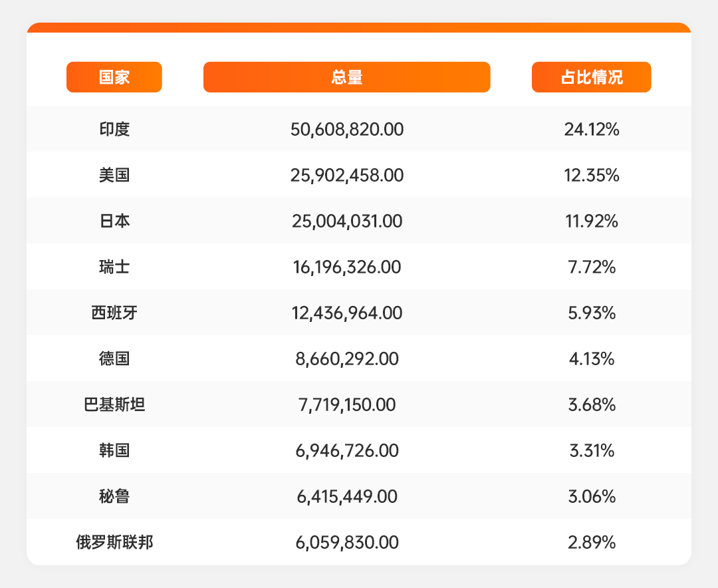Select the 巴基斯坦 country cell
718x588 pixels.
point(114,404)
